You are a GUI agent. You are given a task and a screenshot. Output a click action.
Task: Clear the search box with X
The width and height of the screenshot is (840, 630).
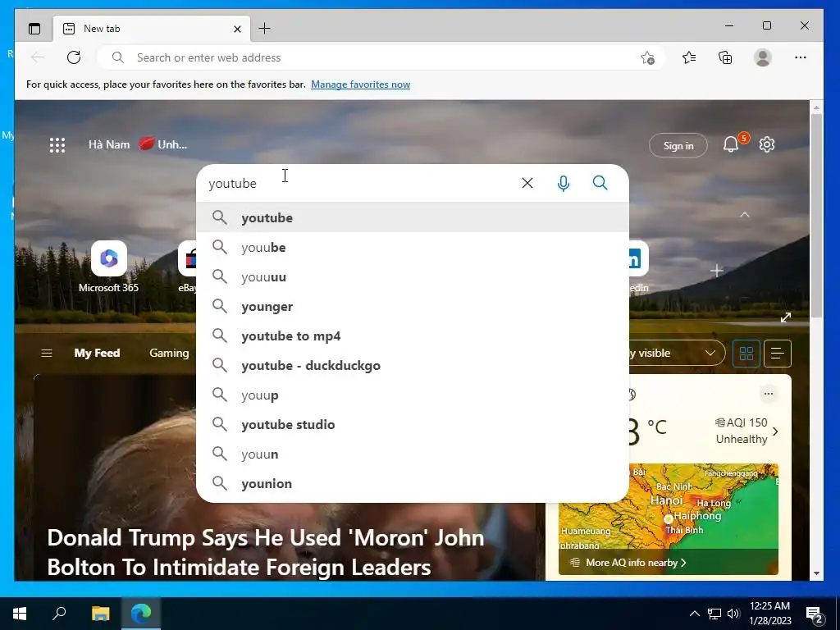pos(527,183)
